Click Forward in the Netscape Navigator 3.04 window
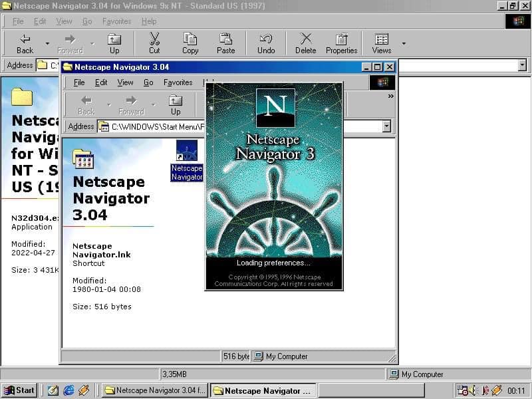This screenshot has width=532, height=399. pyautogui.click(x=131, y=105)
